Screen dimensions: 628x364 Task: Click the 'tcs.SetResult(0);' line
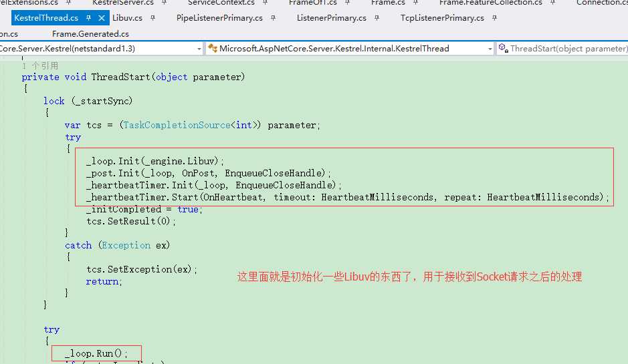click(x=131, y=221)
